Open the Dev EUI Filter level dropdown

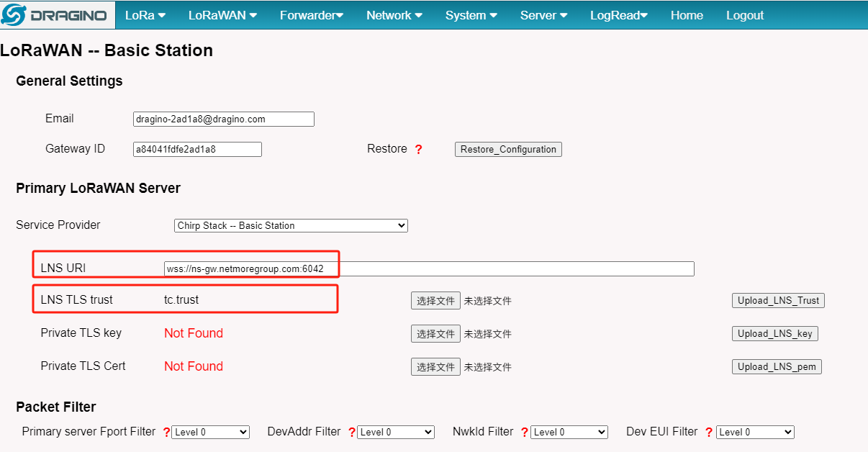755,433
